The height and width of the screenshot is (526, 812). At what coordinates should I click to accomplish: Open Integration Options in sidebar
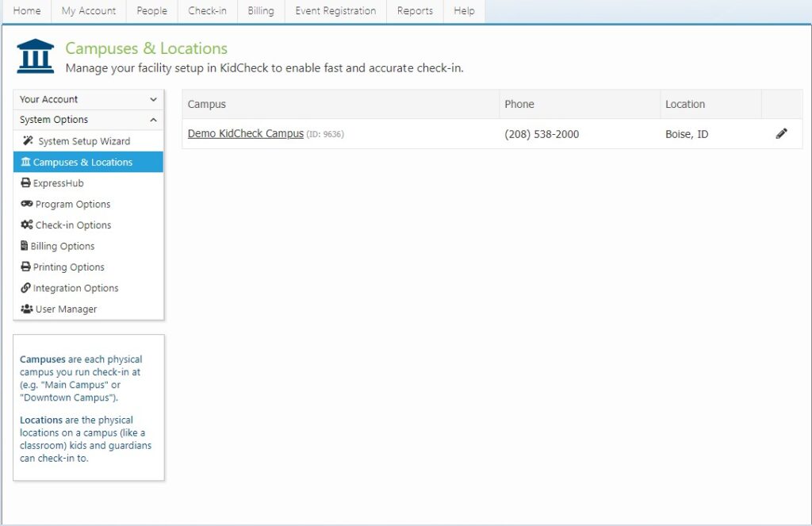(89, 288)
